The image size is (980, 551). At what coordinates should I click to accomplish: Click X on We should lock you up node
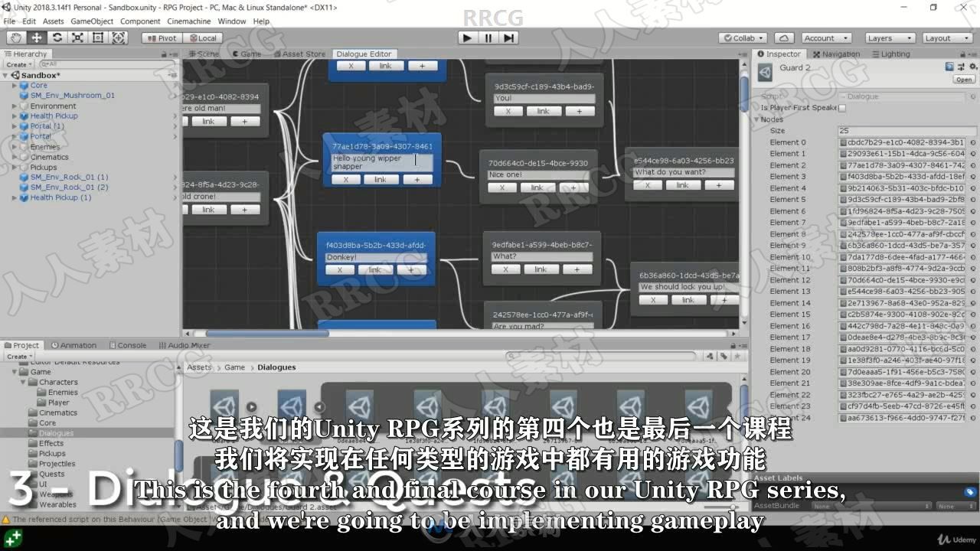[x=653, y=300]
